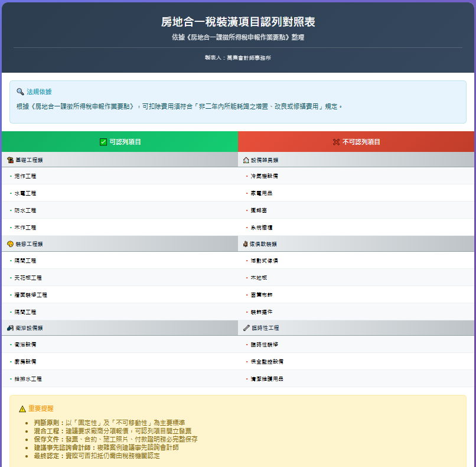Click the 系統櫥櫃 list item

click(x=262, y=228)
